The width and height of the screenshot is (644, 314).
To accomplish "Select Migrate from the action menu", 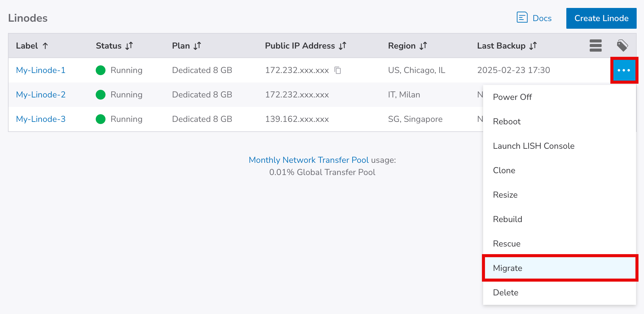I will (x=508, y=268).
